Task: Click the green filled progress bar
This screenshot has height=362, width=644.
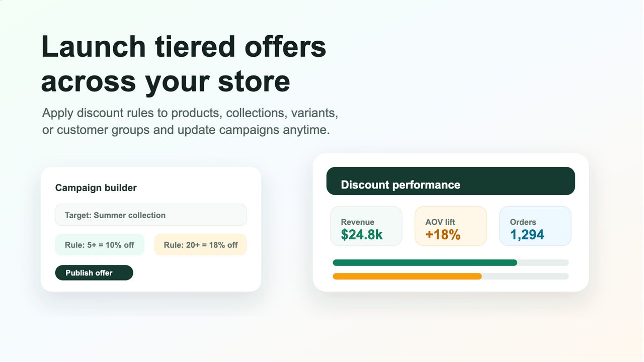Action: (425, 262)
